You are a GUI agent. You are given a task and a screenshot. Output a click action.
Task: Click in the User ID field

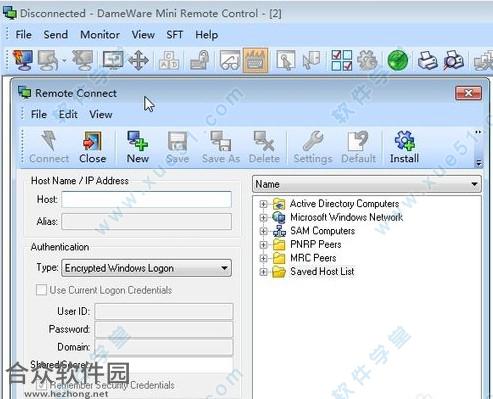(164, 311)
